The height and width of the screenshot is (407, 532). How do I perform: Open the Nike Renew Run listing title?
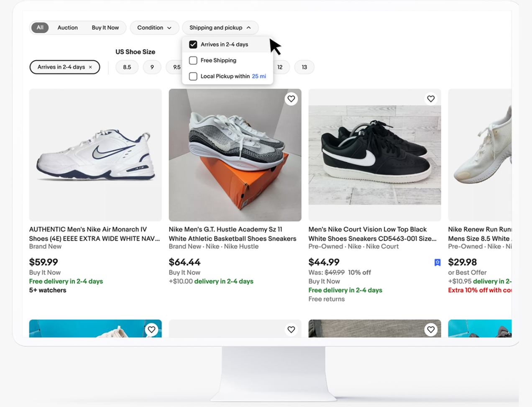click(x=480, y=234)
